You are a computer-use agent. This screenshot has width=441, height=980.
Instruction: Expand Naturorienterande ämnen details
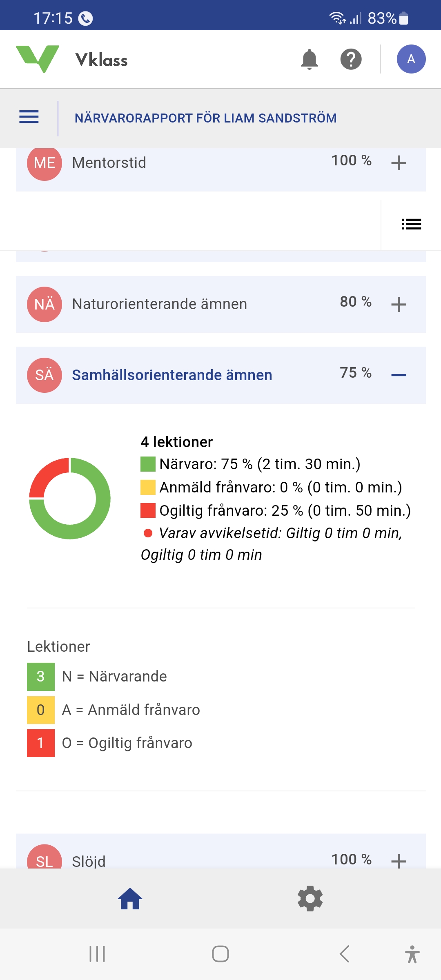point(399,305)
